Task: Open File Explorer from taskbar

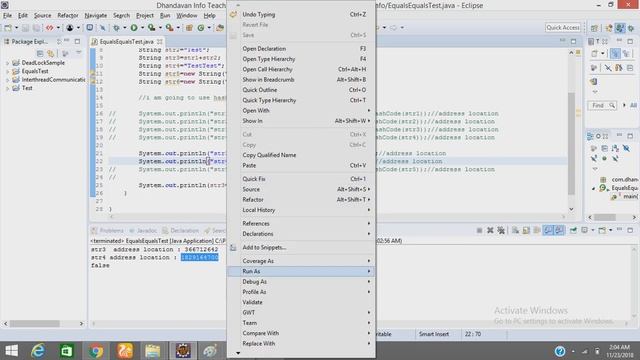Action: click(153, 351)
